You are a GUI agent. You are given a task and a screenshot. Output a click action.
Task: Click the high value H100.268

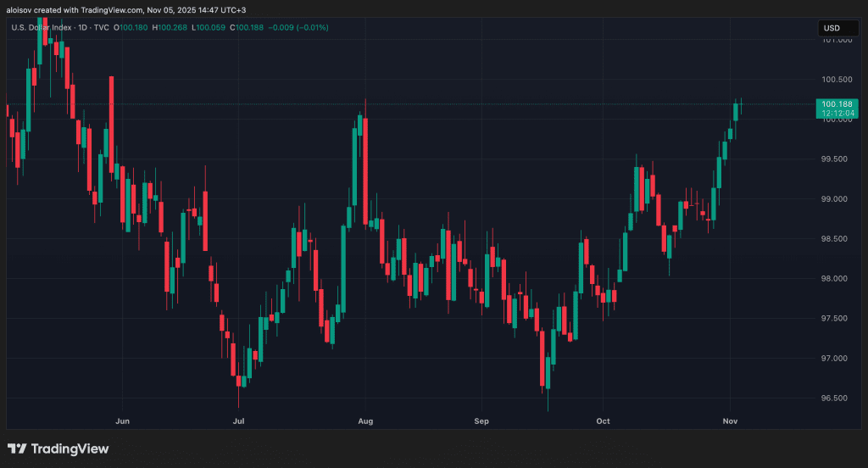point(170,28)
